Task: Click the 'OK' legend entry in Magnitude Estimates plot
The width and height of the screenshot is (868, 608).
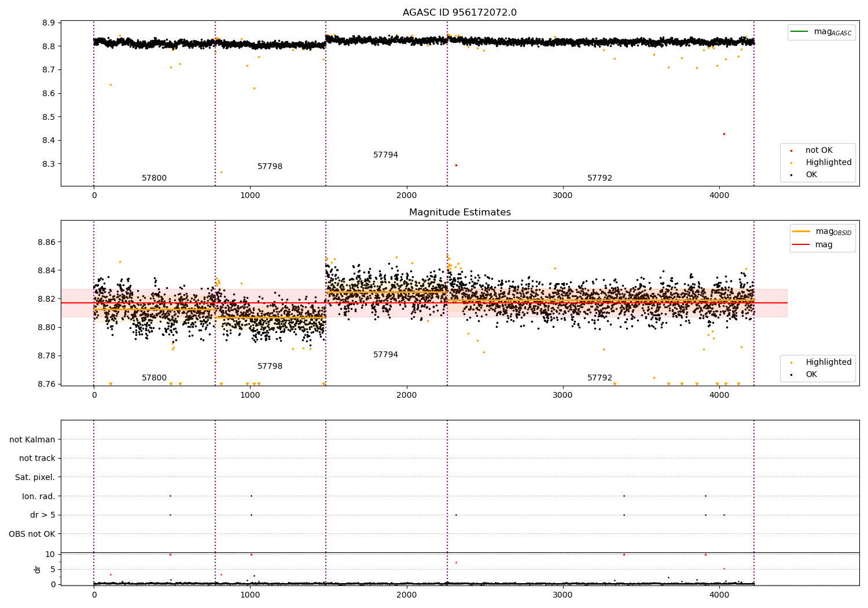Action: pos(804,375)
